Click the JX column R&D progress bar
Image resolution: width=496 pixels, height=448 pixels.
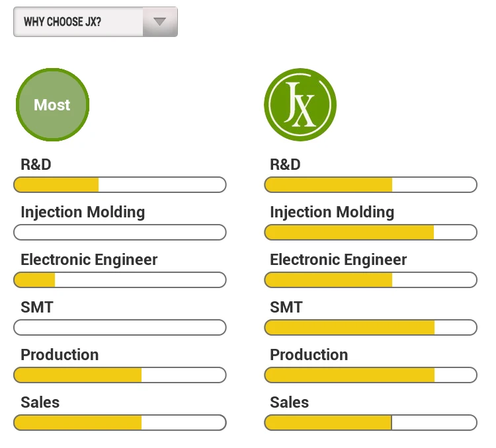[x=370, y=184]
